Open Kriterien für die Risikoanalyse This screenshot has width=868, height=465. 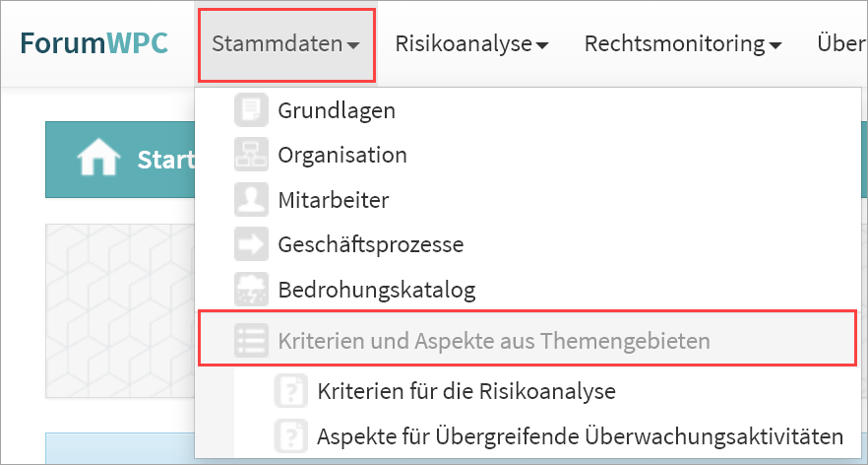(x=466, y=391)
